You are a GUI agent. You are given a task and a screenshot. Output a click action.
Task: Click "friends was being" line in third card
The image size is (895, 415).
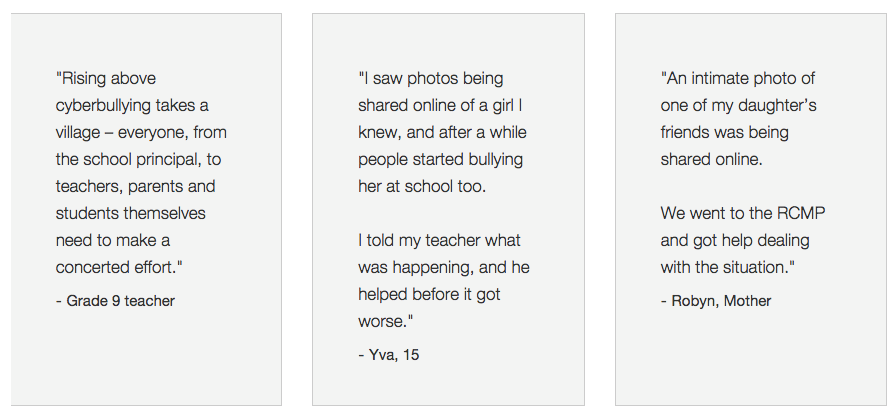click(x=724, y=132)
